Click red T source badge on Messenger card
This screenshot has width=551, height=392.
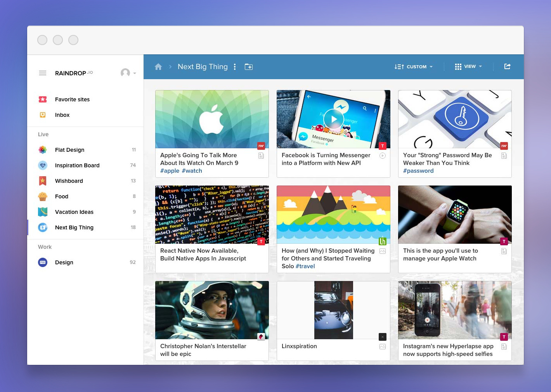(x=383, y=146)
